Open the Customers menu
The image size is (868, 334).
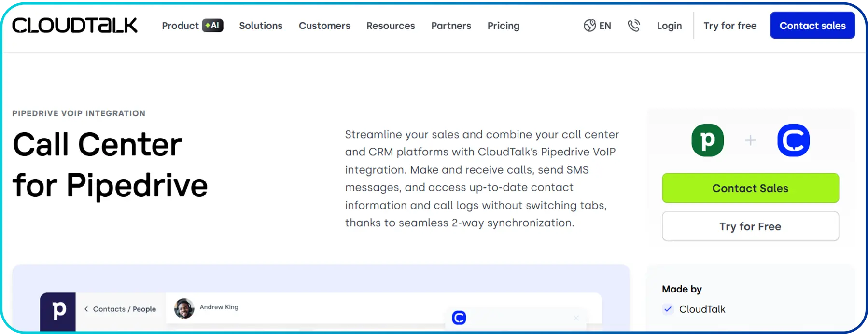[324, 26]
